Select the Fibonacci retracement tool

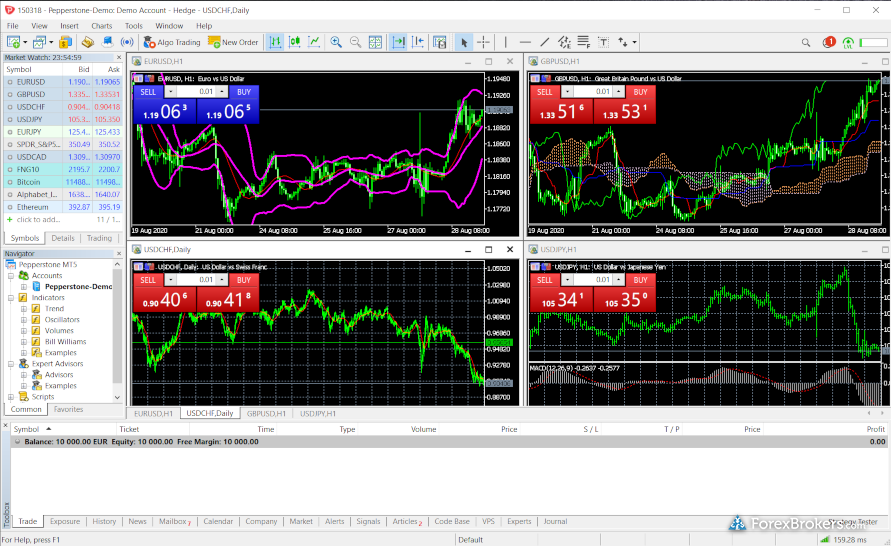point(584,42)
